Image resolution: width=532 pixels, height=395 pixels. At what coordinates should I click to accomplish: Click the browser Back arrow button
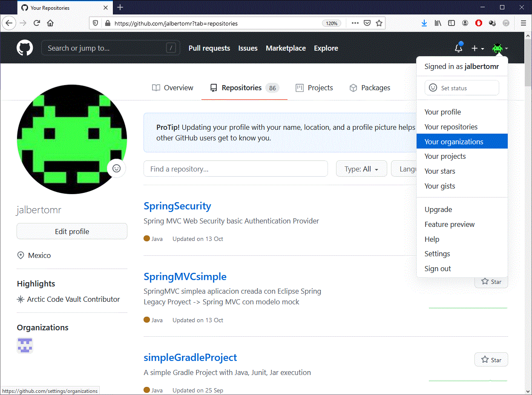tap(9, 23)
